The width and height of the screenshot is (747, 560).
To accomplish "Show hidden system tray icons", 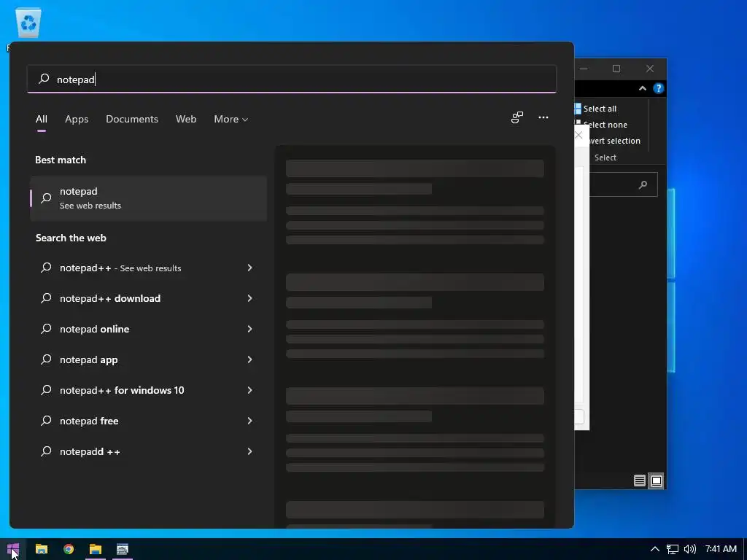I will pos(655,549).
